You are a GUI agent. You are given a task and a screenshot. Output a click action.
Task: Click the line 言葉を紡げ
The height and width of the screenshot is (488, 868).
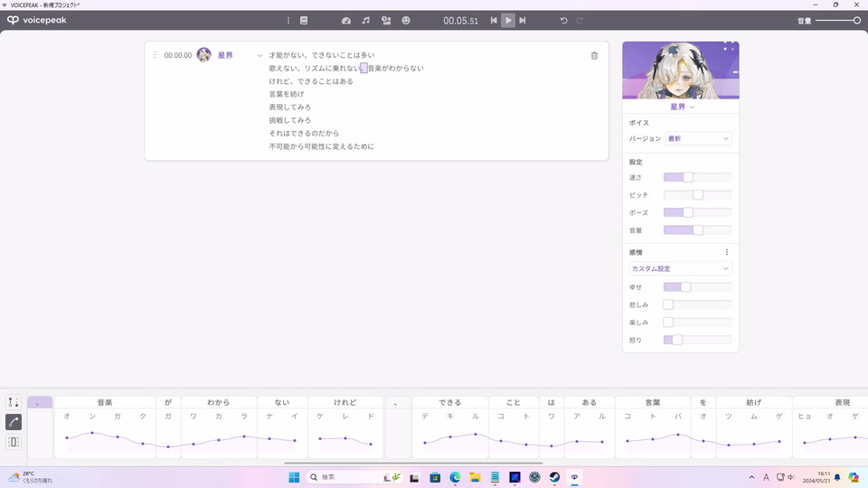coord(287,94)
